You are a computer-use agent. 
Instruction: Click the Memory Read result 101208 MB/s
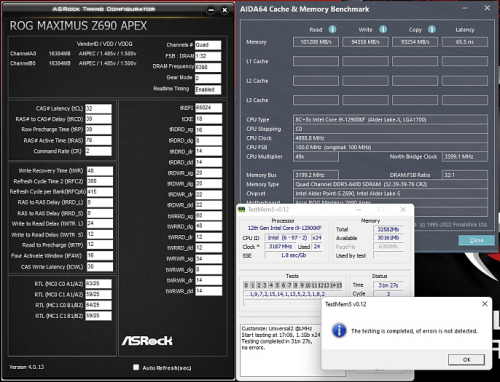(x=316, y=42)
